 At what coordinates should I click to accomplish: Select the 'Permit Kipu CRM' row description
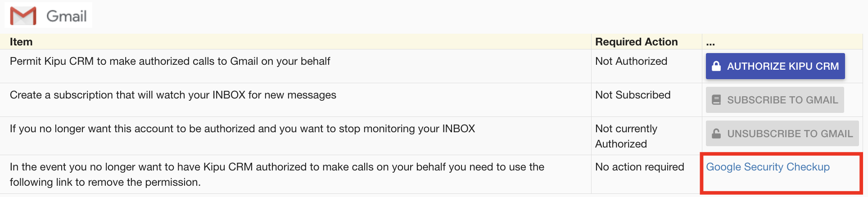point(170,61)
